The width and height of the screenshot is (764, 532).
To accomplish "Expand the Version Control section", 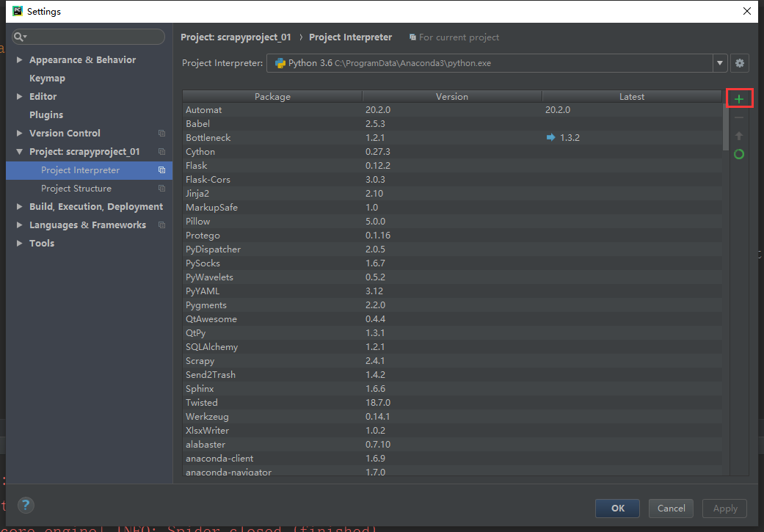I will pos(20,133).
